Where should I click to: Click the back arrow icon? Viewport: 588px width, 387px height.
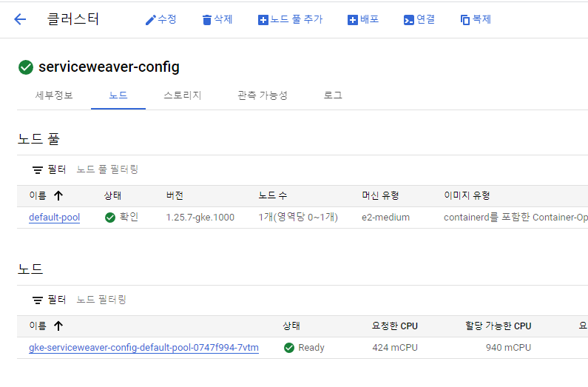[20, 19]
